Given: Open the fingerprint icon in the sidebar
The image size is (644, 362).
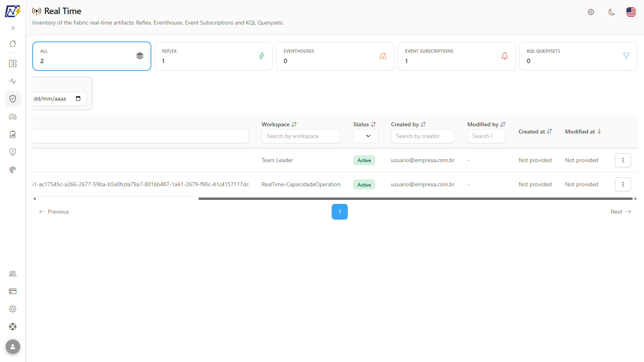Looking at the screenshot, I should coord(13,170).
